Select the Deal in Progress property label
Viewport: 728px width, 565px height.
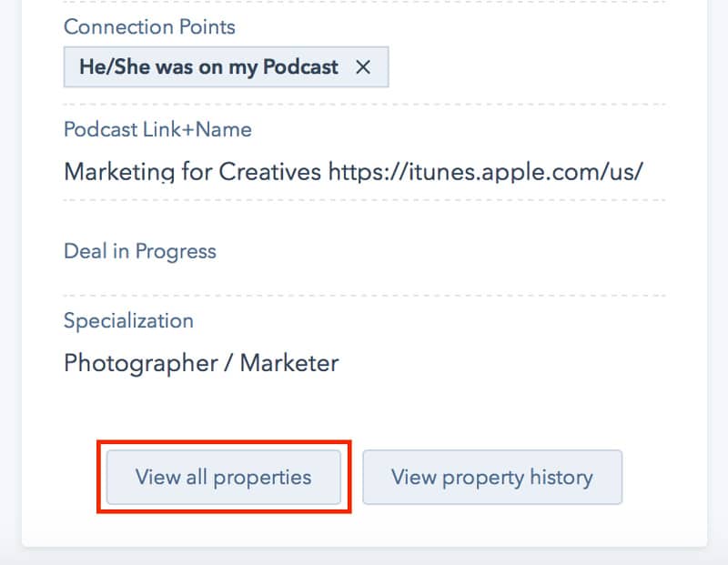[x=139, y=251]
